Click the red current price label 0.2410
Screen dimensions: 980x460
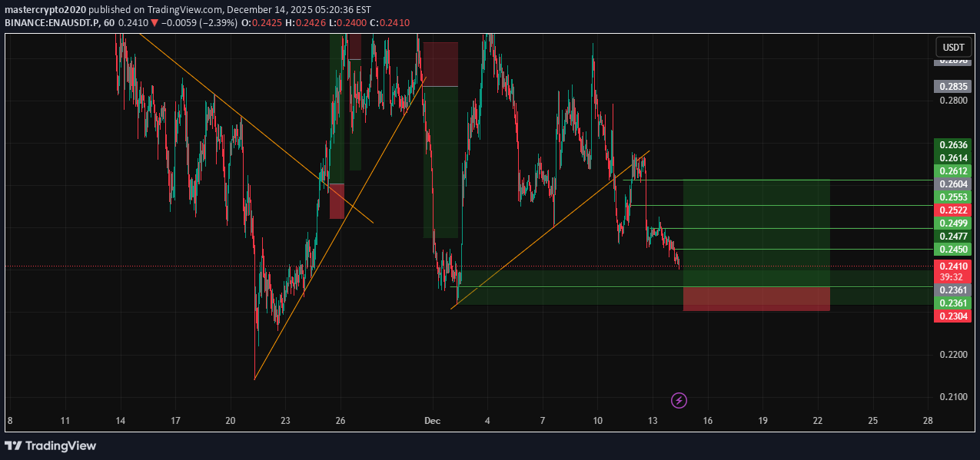(x=952, y=266)
